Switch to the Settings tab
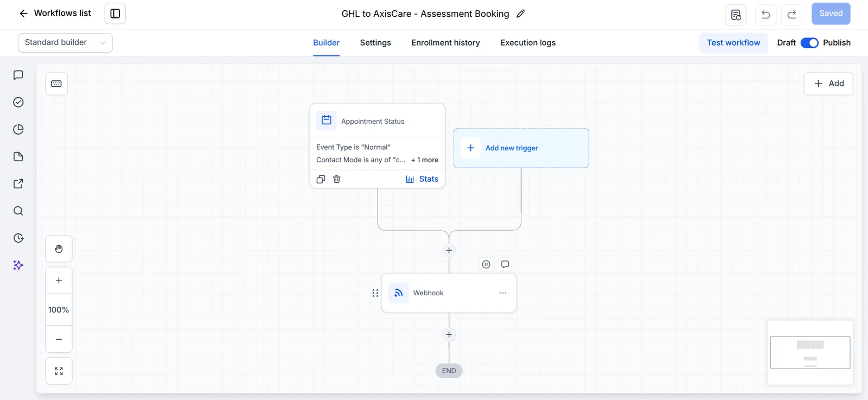Screen dimensions: 868x400 coord(375,43)
